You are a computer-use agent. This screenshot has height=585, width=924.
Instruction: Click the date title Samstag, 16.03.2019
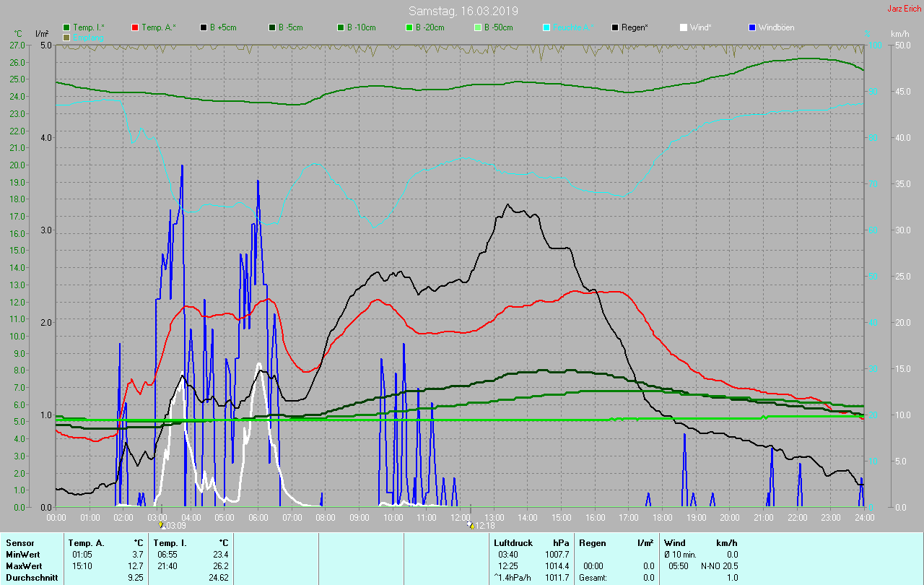[463, 11]
